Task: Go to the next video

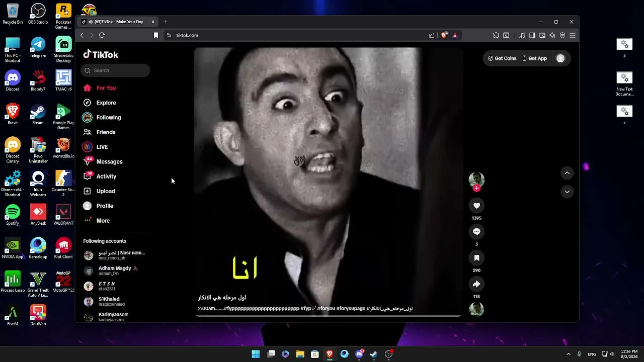Action: 567,192
